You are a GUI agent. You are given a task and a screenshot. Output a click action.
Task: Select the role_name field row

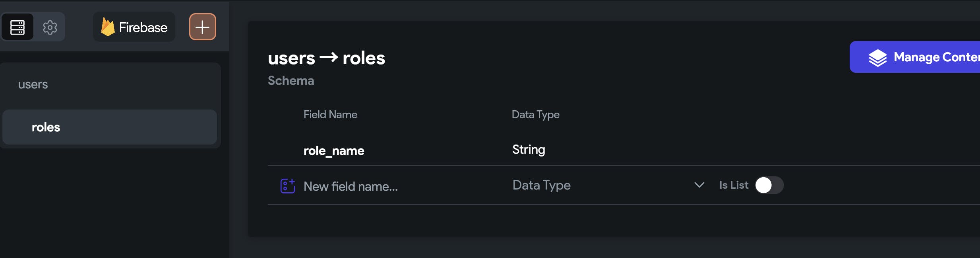334,150
